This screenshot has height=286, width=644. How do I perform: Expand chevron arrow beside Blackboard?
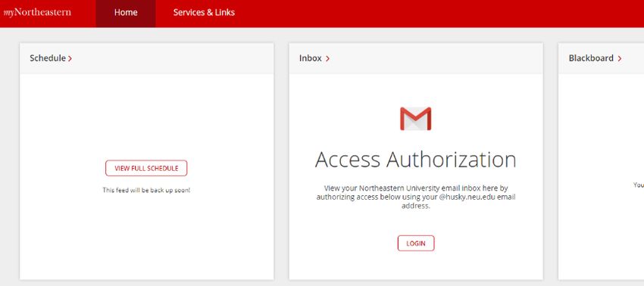(x=619, y=59)
